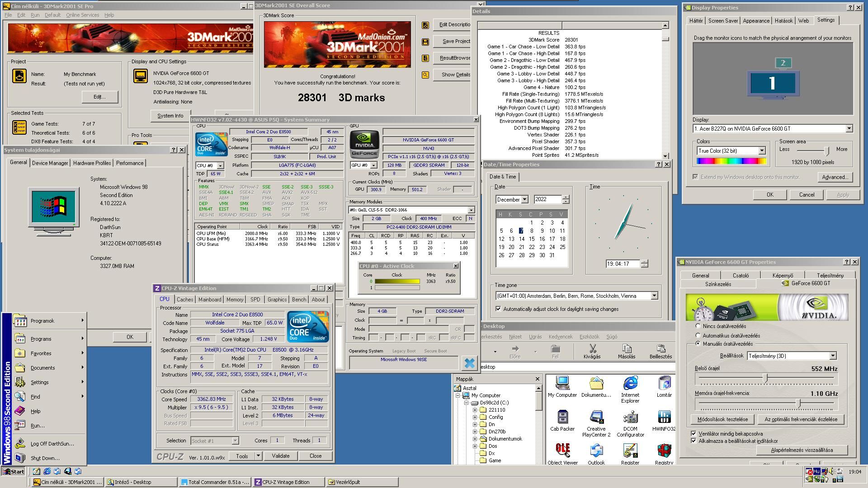Image resolution: width=868 pixels, height=488 pixels.
Task: Click Advanced... button in Display Properties
Action: pos(835,177)
